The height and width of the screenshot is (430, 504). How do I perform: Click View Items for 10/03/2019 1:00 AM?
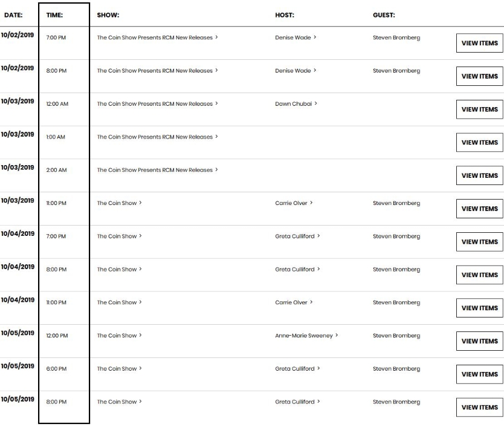point(480,143)
